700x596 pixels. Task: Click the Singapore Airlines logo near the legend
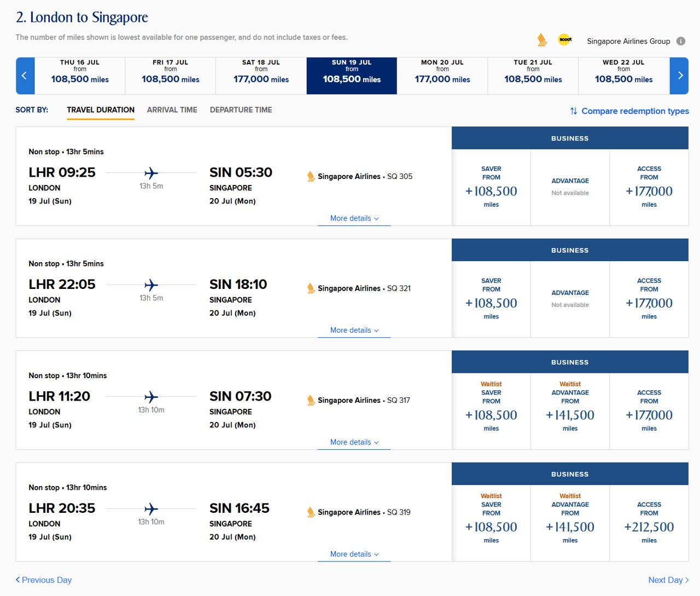[542, 40]
